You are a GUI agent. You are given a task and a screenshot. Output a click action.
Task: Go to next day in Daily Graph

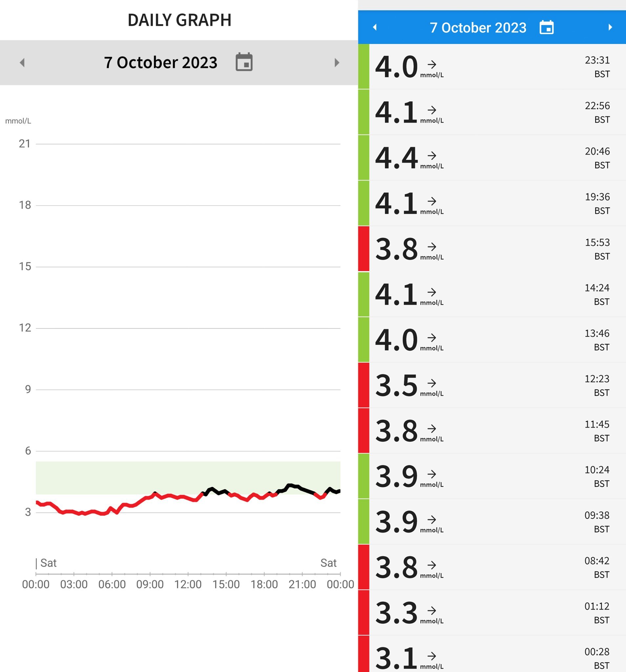pyautogui.click(x=336, y=63)
